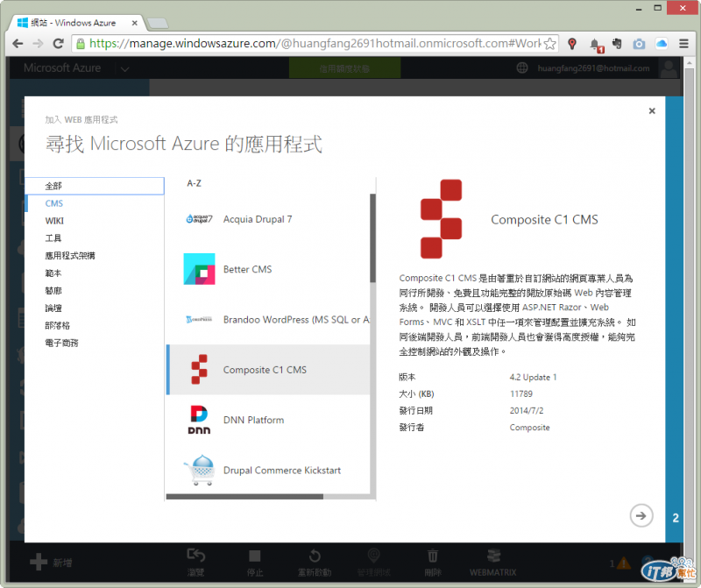The image size is (701, 588).
Task: Click the Better CMS logo
Action: tap(200, 269)
